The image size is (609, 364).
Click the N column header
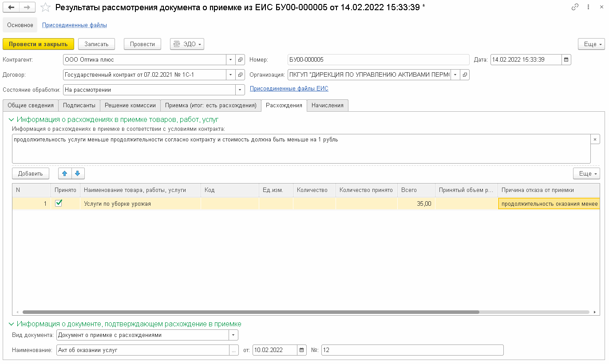point(31,190)
